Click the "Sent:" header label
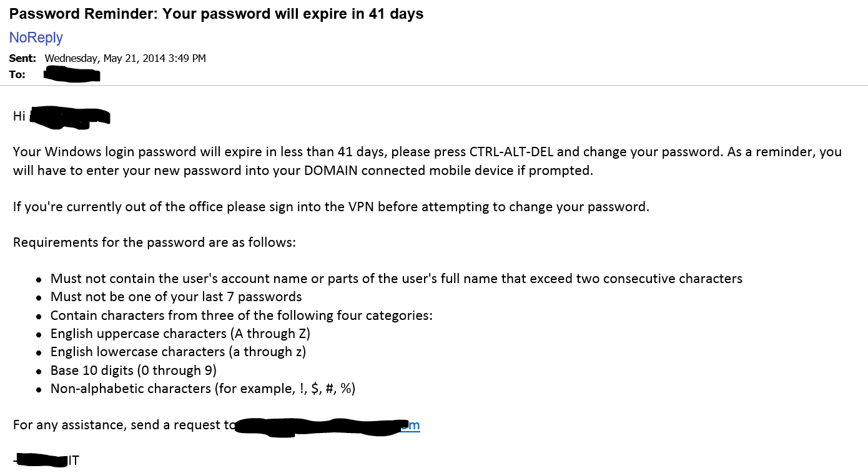The image size is (868, 473). (22, 58)
